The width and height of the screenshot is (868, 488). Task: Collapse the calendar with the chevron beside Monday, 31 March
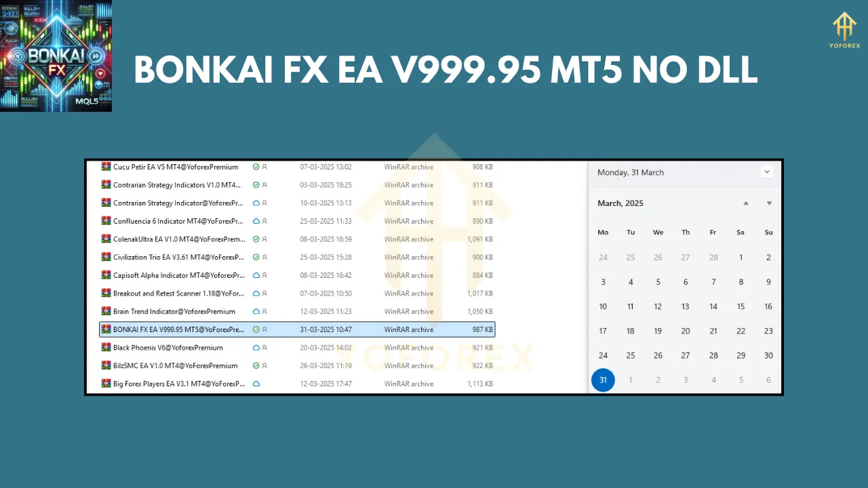coord(767,172)
